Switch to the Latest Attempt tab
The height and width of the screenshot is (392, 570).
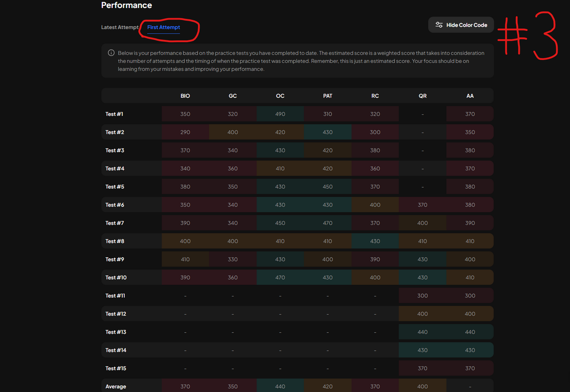click(x=120, y=28)
